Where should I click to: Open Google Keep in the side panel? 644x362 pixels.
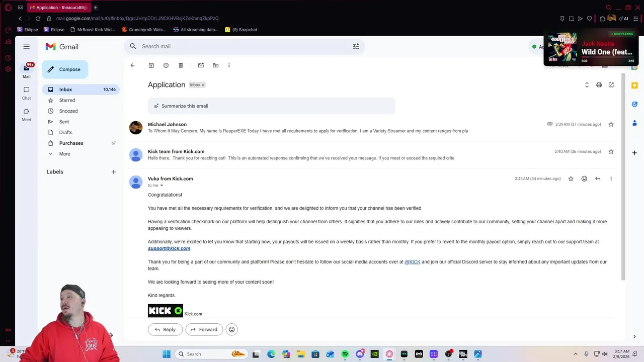tap(634, 85)
